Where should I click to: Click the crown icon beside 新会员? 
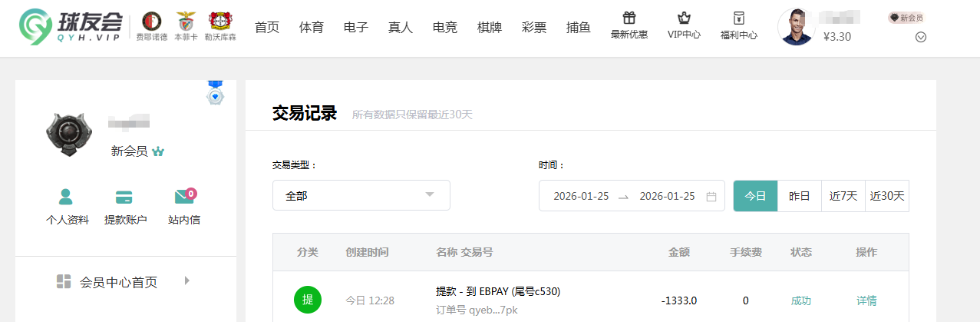[159, 151]
